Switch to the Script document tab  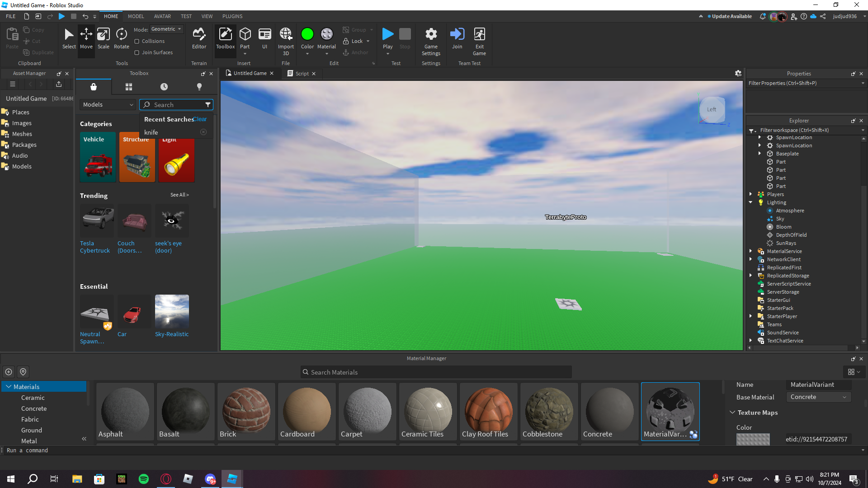click(x=302, y=74)
